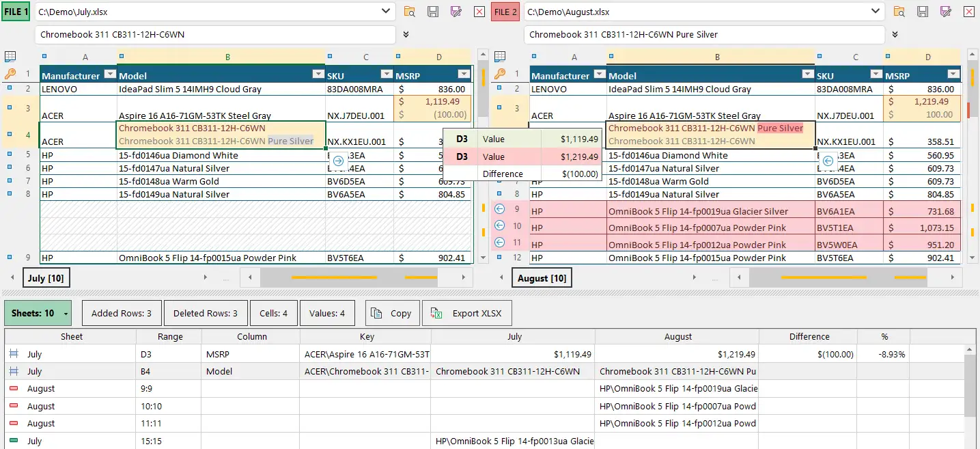Image resolution: width=980 pixels, height=449 pixels.
Task: Select July cell IdeaPad Slim 5 14IMH9 Cloud Gray
Action: (221, 89)
